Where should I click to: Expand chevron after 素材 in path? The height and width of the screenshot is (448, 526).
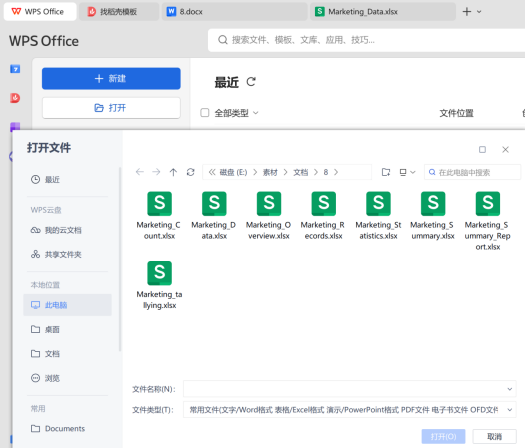[285, 172]
